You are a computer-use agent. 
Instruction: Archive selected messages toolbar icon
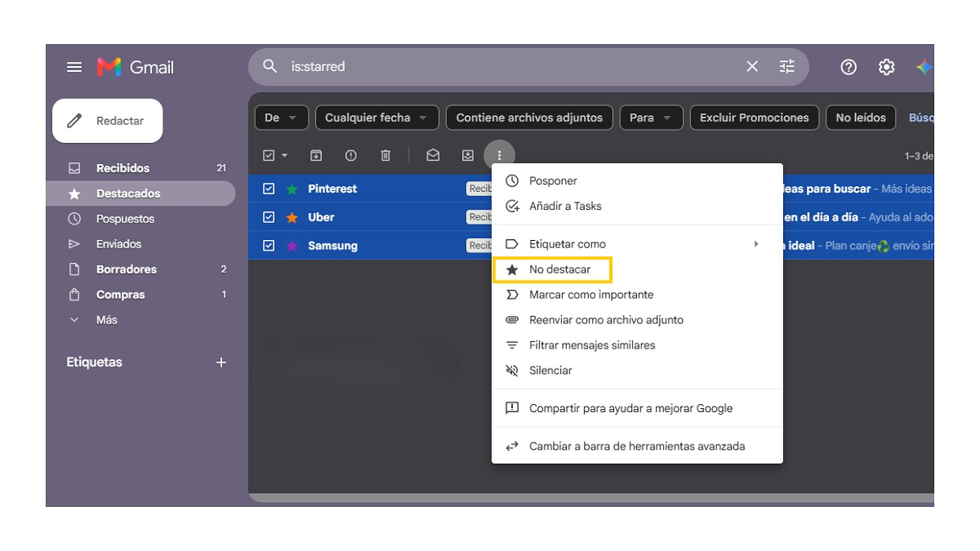point(316,155)
